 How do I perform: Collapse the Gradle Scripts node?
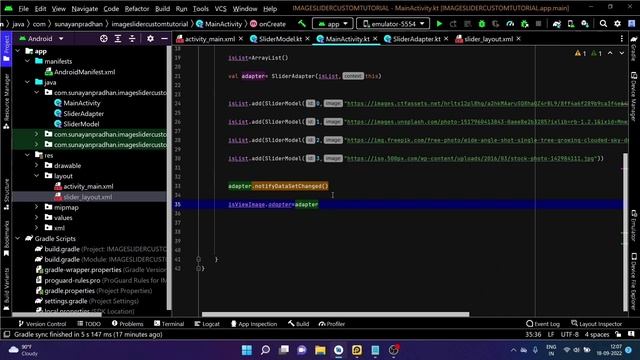coord(18,238)
